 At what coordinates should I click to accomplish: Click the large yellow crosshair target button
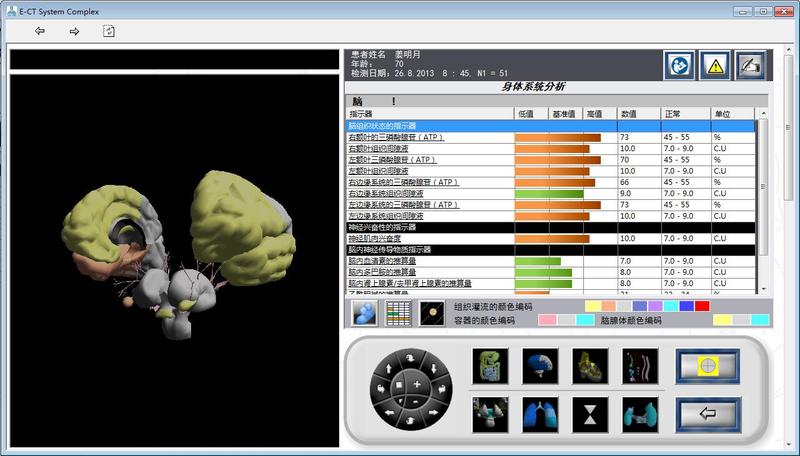(708, 366)
